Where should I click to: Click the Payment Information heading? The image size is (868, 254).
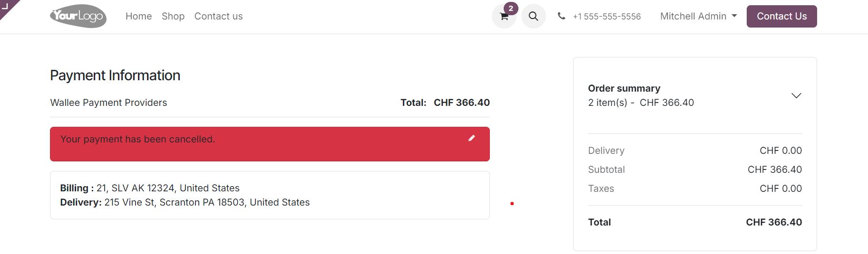click(x=115, y=75)
